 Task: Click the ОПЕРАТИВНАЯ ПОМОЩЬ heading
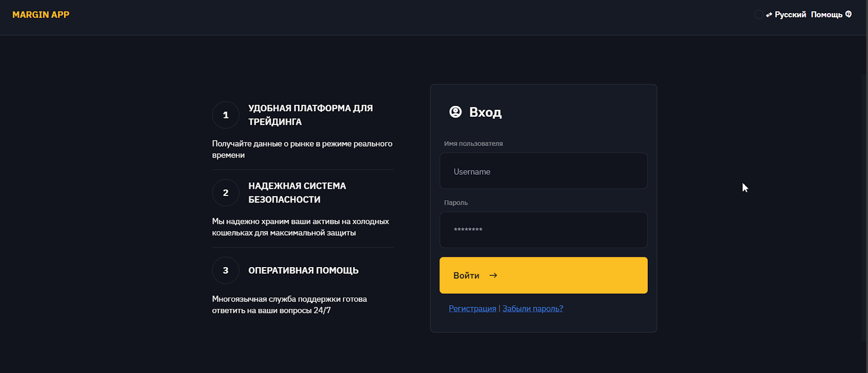pyautogui.click(x=303, y=270)
